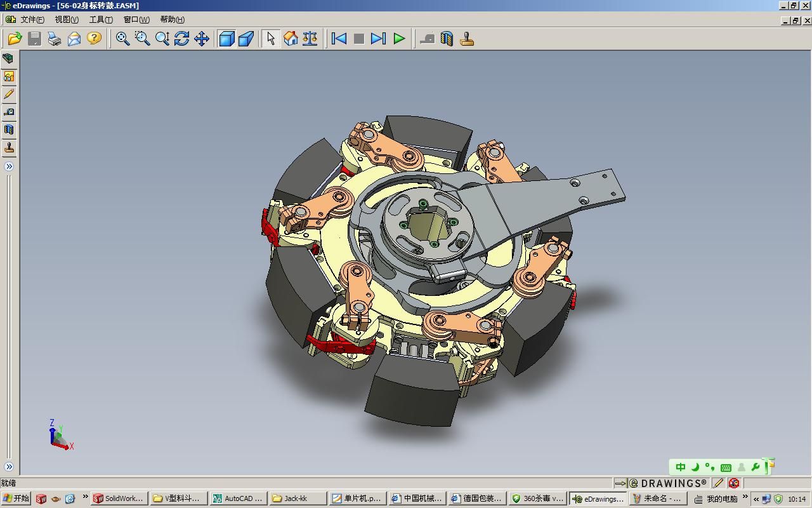This screenshot has height=508, width=812.
Task: Click the Print icon in toolbar
Action: (x=55, y=39)
